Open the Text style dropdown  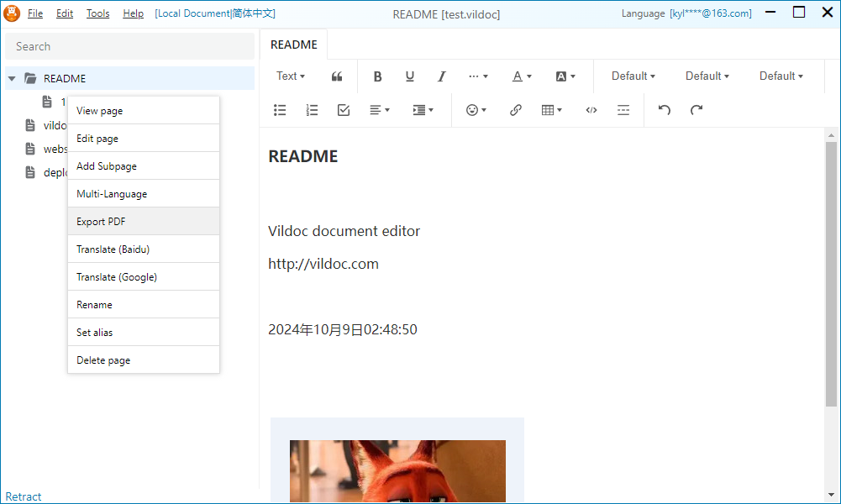pyautogui.click(x=291, y=76)
